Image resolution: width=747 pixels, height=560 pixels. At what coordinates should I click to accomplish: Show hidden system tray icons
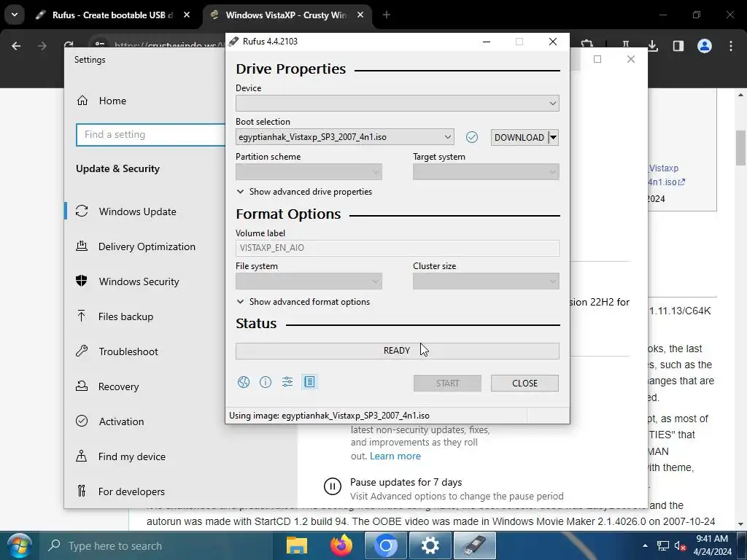pyautogui.click(x=645, y=545)
